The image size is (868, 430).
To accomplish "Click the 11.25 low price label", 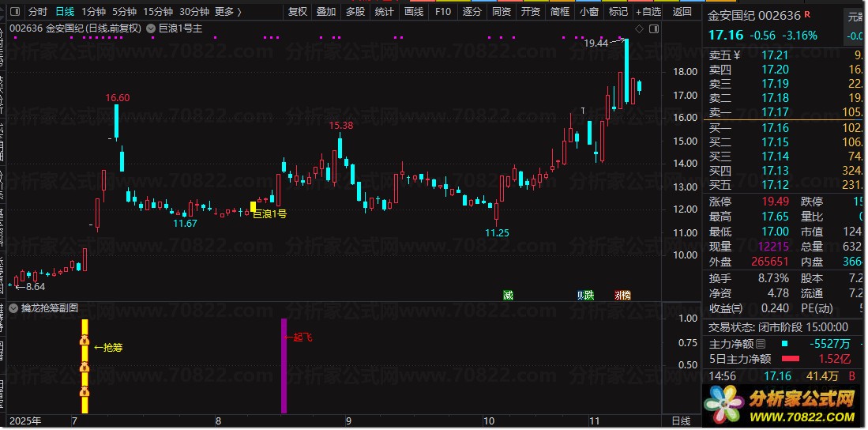I will 497,232.
